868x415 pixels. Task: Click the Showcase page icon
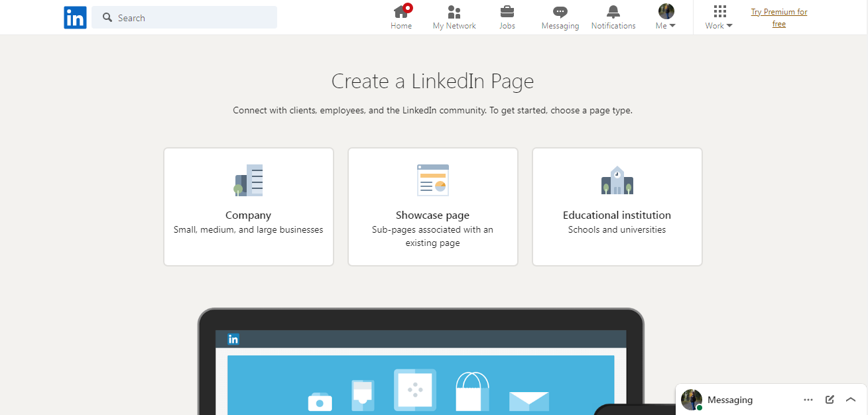pyautogui.click(x=433, y=180)
